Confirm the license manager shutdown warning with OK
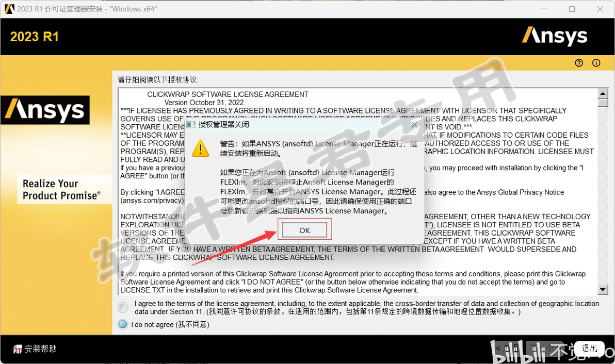This screenshot has width=615, height=364. pyautogui.click(x=304, y=230)
